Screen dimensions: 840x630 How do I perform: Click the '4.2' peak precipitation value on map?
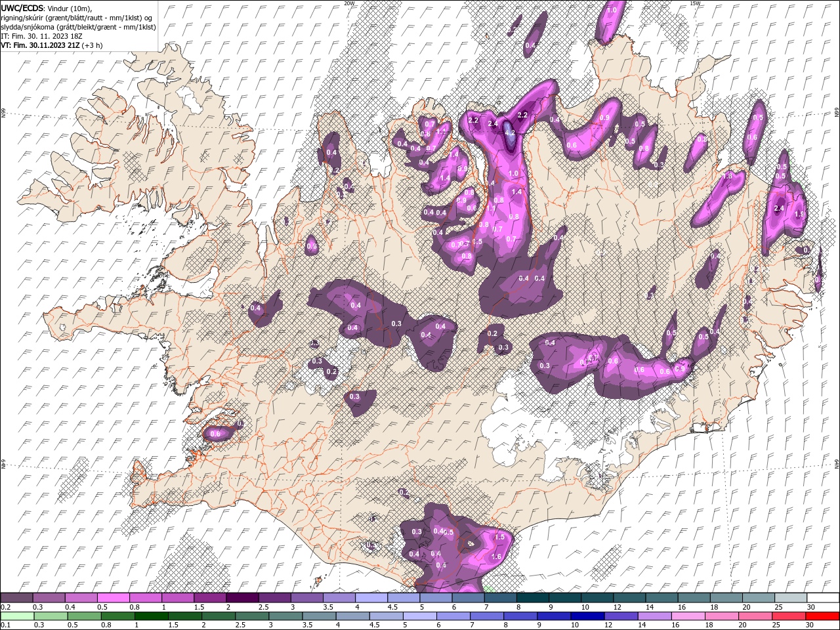(510, 133)
